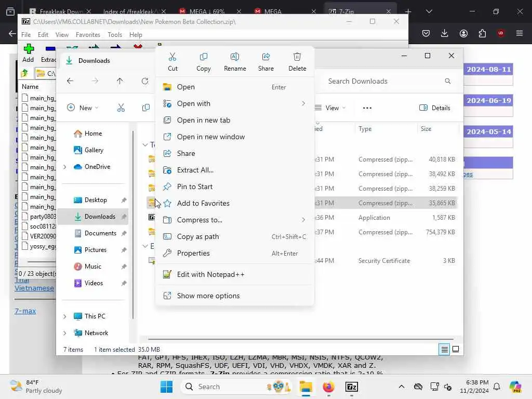The image size is (532, 399).
Task: Click the Explorer Back arrow
Action: 70,81
